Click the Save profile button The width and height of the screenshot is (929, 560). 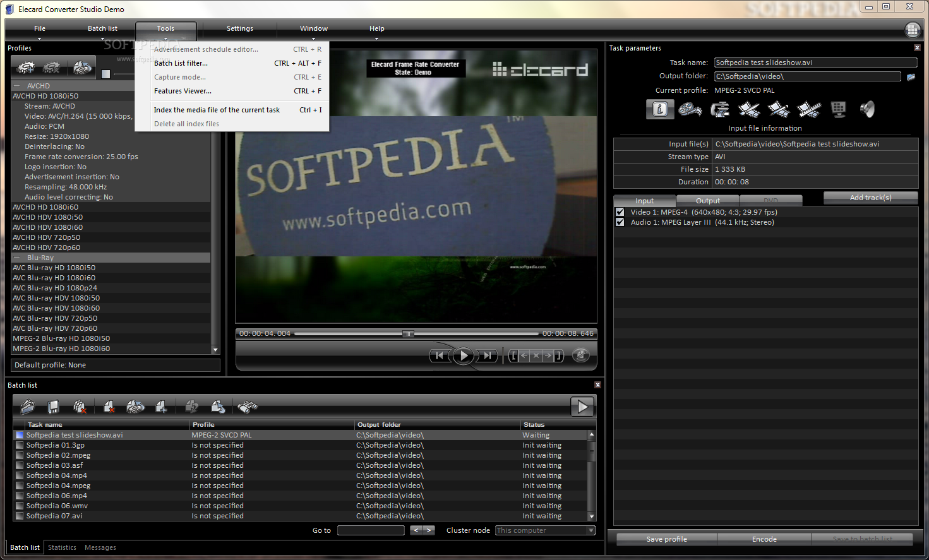[666, 539]
